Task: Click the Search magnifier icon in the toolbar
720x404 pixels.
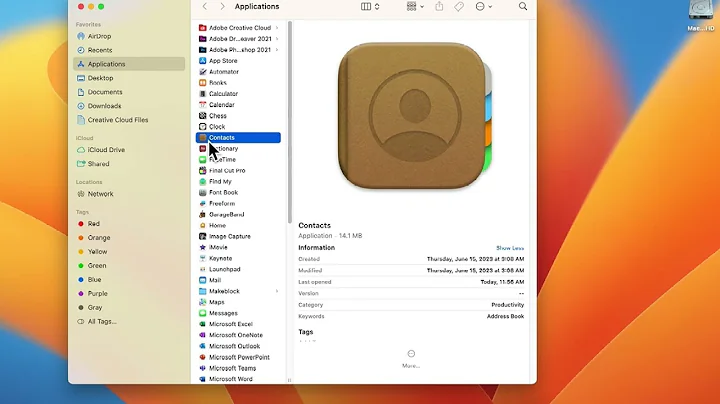Action: click(x=523, y=6)
